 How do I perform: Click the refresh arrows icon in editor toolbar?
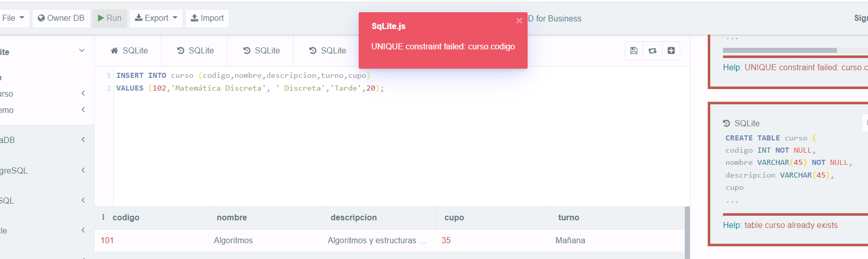tap(653, 50)
